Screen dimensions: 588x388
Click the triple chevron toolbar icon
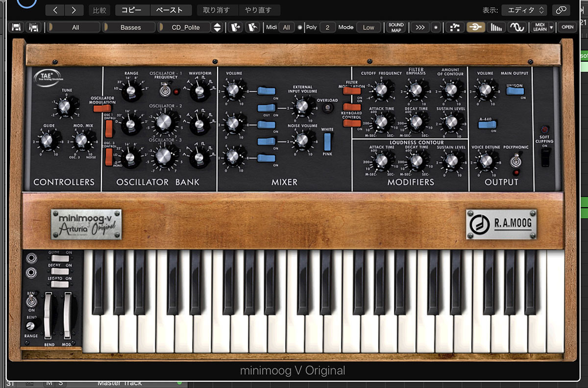coord(419,27)
